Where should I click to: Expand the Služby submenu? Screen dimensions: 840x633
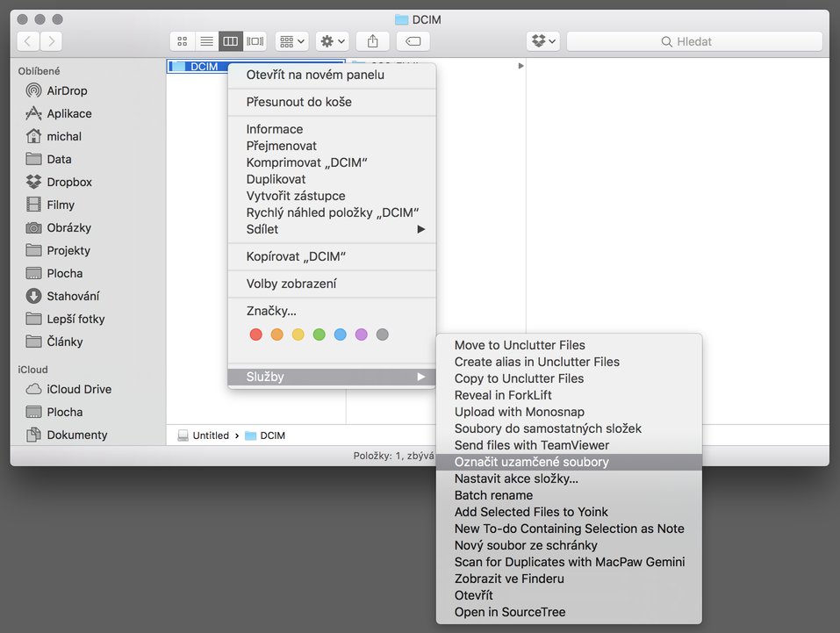pyautogui.click(x=332, y=377)
